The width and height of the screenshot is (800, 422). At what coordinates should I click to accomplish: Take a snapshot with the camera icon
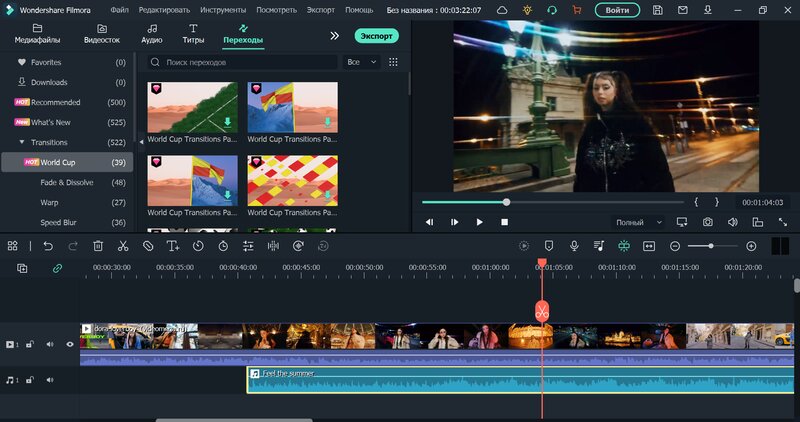[708, 222]
